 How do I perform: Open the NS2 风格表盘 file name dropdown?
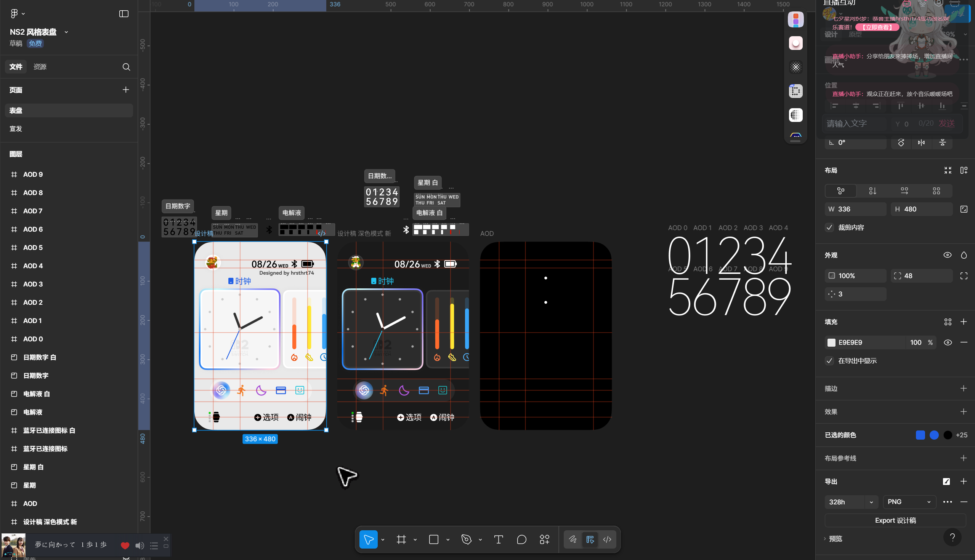pos(66,32)
